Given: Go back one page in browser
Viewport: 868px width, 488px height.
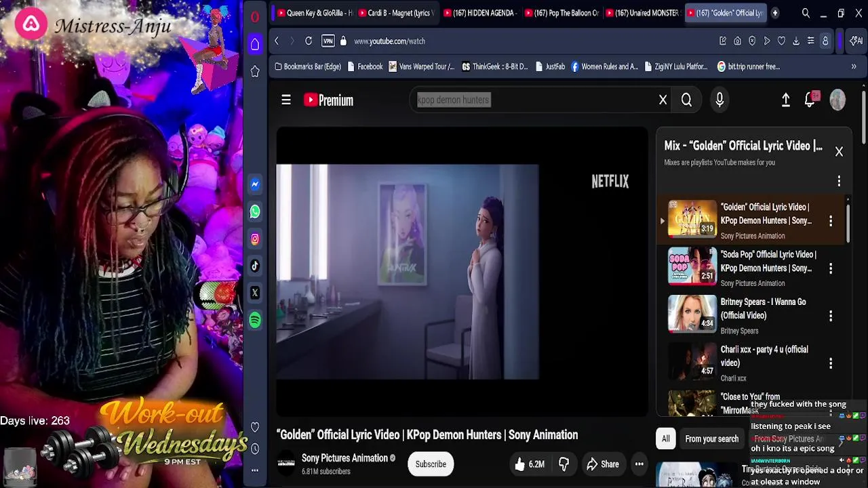Looking at the screenshot, I should tap(277, 41).
